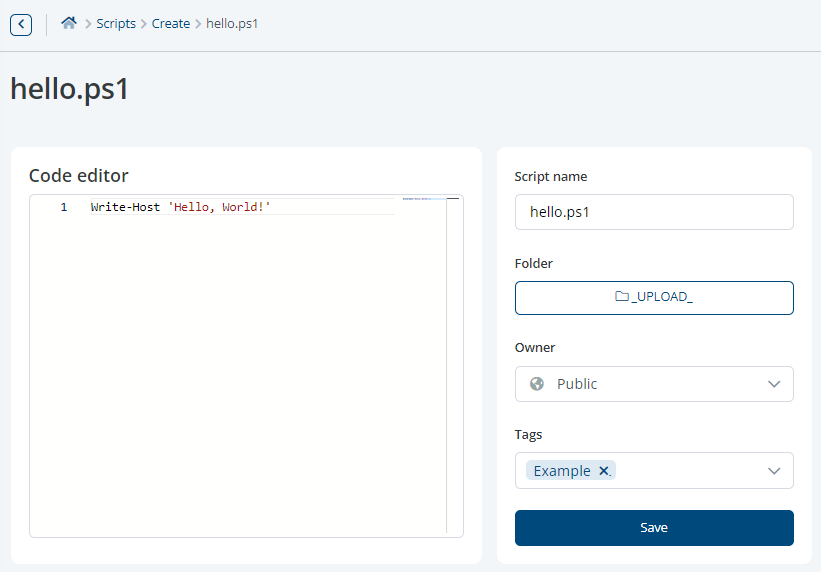
Task: Expand the Tags dropdown chevron
Action: [774, 471]
